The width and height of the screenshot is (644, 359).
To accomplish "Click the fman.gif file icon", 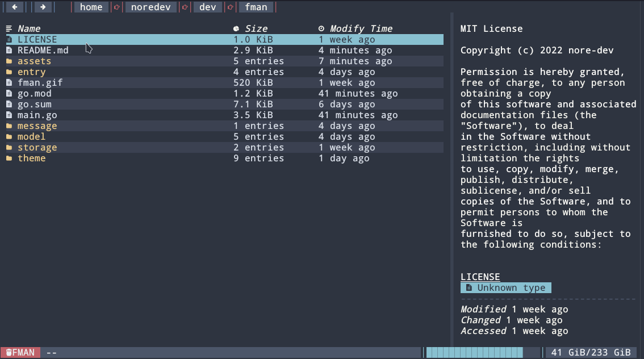I will [x=9, y=82].
